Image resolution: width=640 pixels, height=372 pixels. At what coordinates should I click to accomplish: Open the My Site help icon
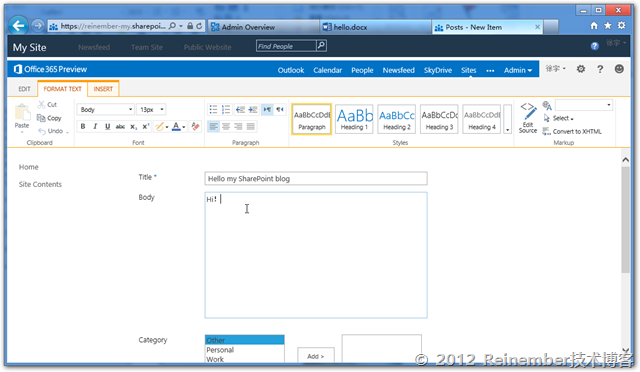(x=595, y=46)
